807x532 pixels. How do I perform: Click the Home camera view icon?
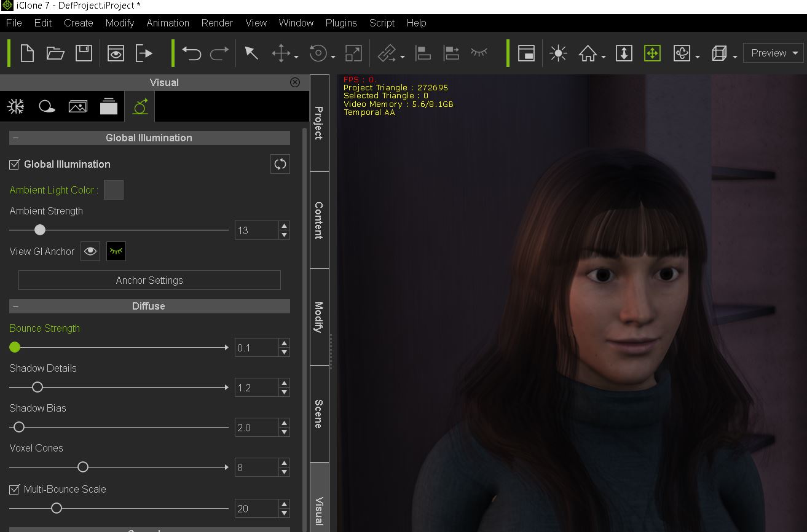coord(588,53)
